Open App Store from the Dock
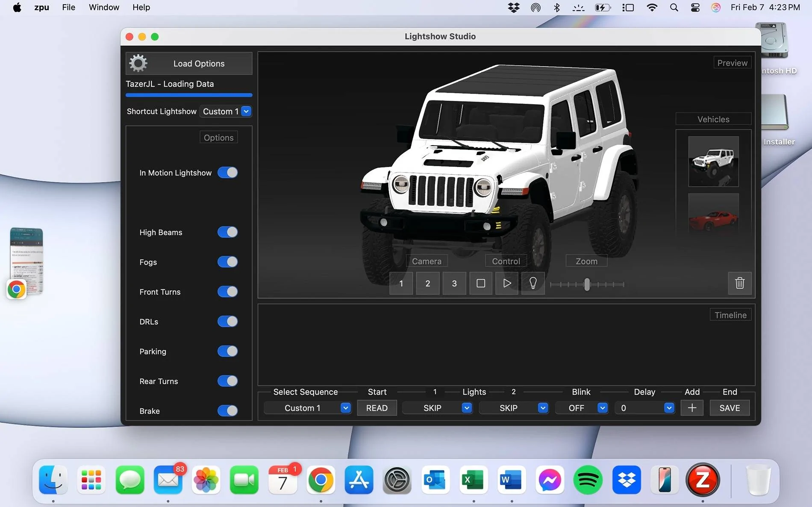Image resolution: width=812 pixels, height=507 pixels. (x=359, y=480)
